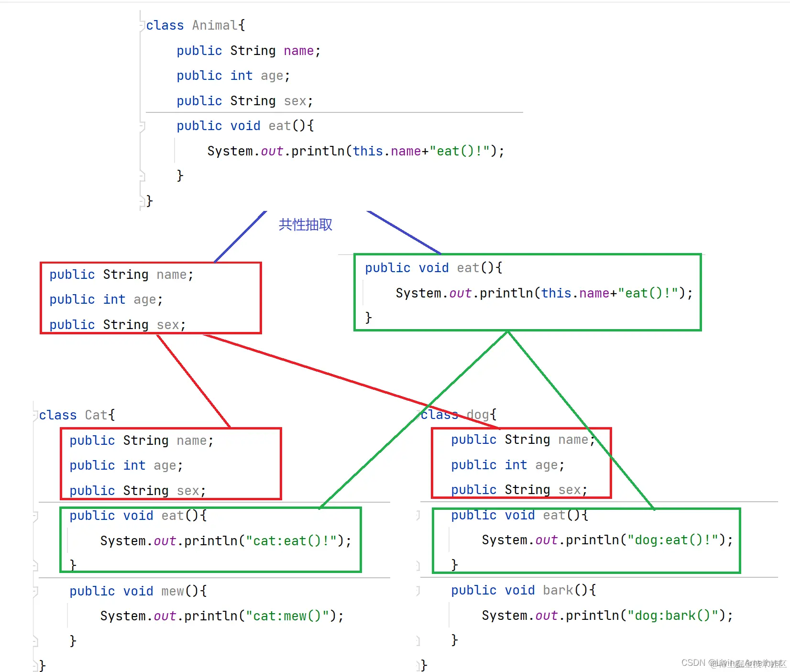Click the "public void bark(){" line
The height and width of the screenshot is (672, 790).
(524, 590)
